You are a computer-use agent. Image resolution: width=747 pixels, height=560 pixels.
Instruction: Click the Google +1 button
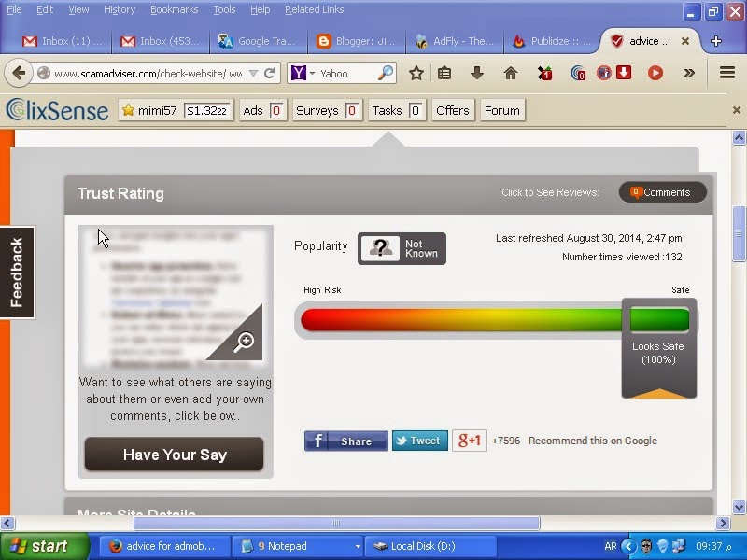tap(470, 441)
